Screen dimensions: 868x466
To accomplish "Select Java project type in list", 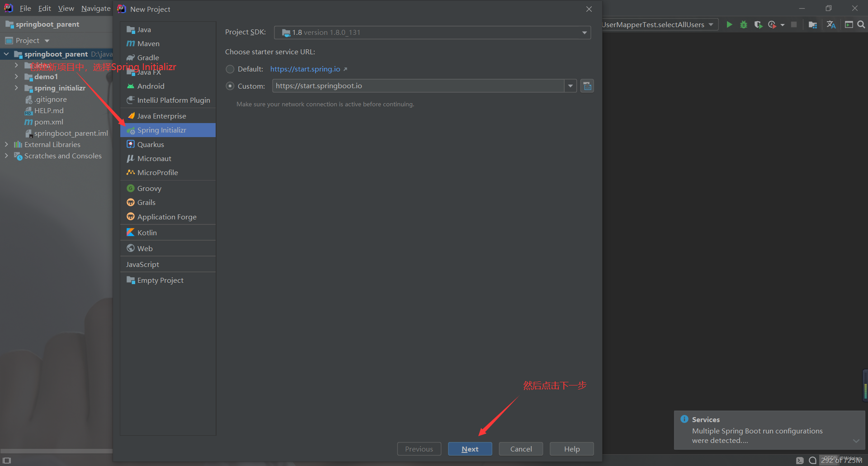I will (x=168, y=29).
